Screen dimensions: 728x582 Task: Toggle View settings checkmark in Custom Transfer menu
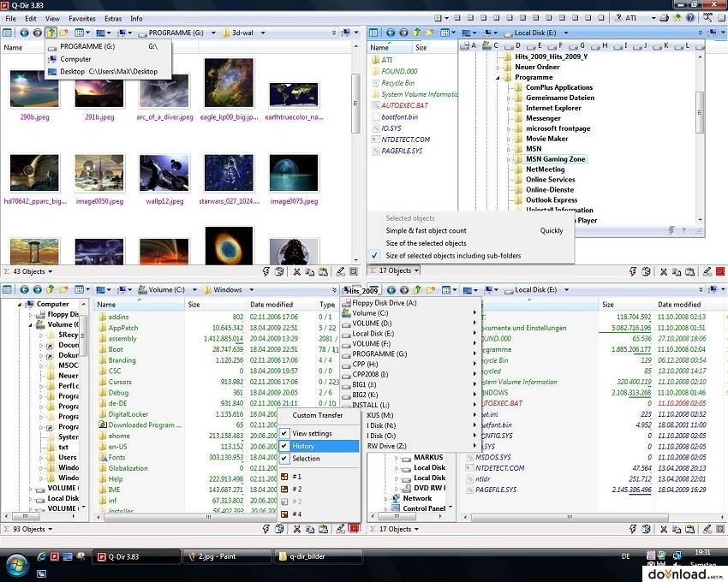tap(285, 433)
